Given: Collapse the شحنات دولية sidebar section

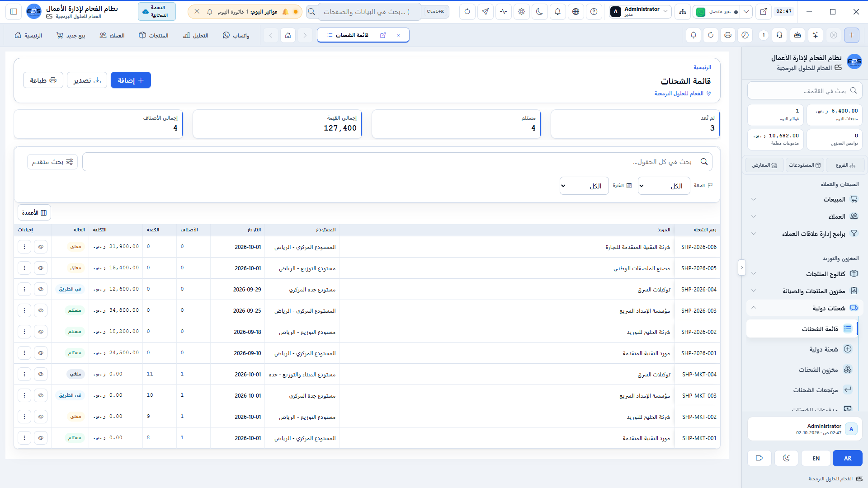Looking at the screenshot, I should click(804, 308).
